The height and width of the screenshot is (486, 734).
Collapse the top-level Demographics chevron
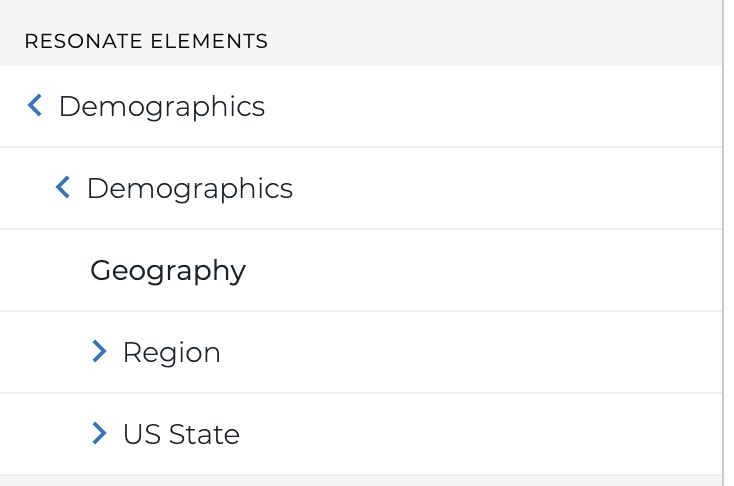click(x=35, y=105)
